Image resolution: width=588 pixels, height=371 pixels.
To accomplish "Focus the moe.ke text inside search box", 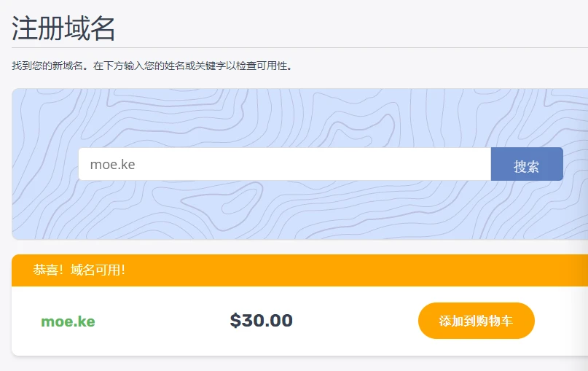I will point(112,165).
